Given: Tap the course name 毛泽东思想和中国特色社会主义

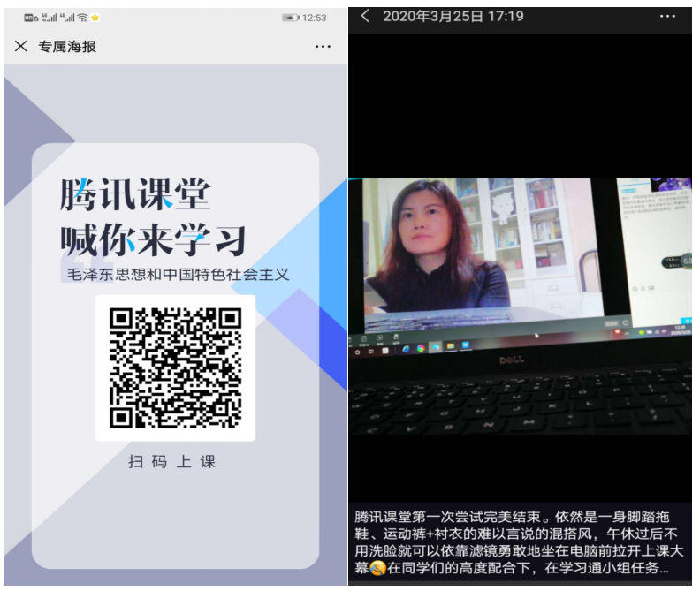Looking at the screenshot, I should click(x=179, y=274).
